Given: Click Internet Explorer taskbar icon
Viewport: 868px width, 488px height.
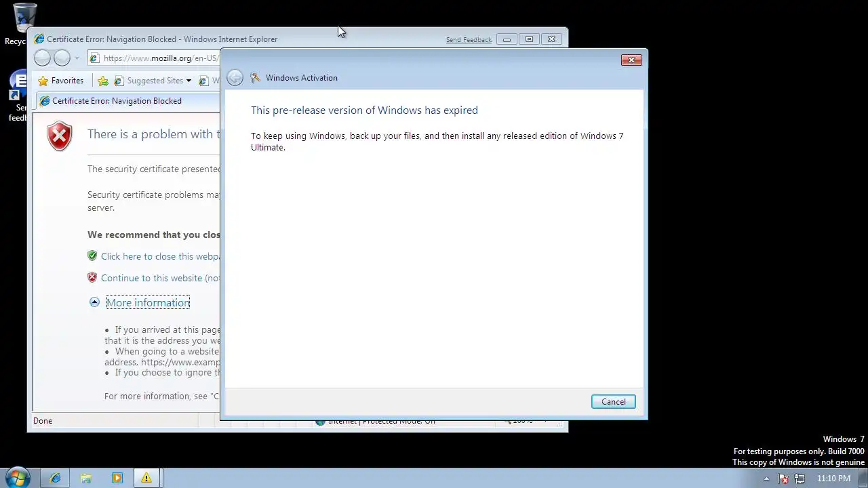Looking at the screenshot, I should click(55, 478).
